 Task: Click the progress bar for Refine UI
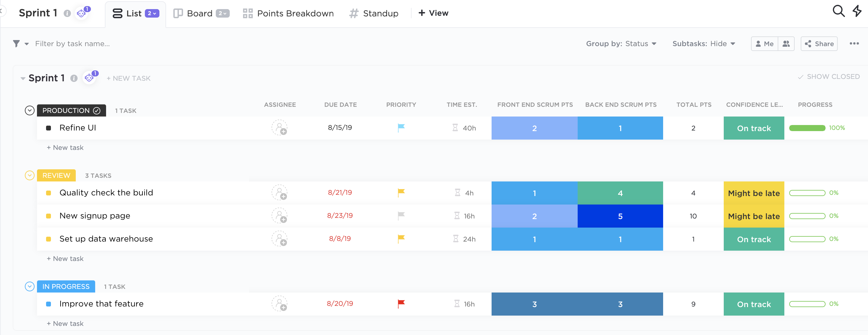[x=807, y=128]
